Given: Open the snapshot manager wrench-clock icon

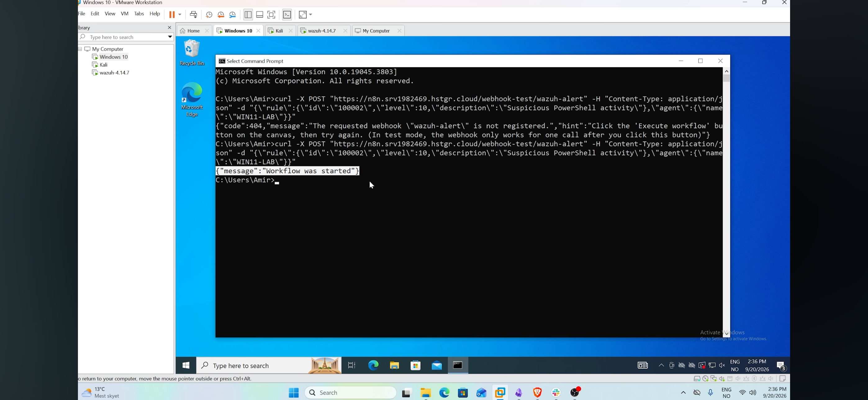Looking at the screenshot, I should [x=233, y=15].
